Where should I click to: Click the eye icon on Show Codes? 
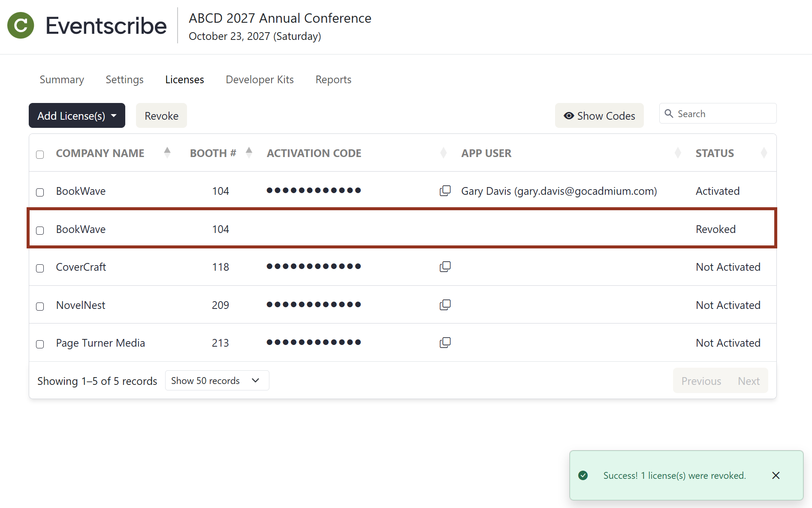(569, 115)
